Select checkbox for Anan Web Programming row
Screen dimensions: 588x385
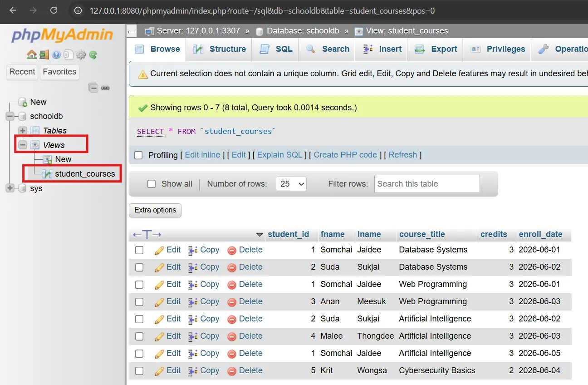pos(139,302)
